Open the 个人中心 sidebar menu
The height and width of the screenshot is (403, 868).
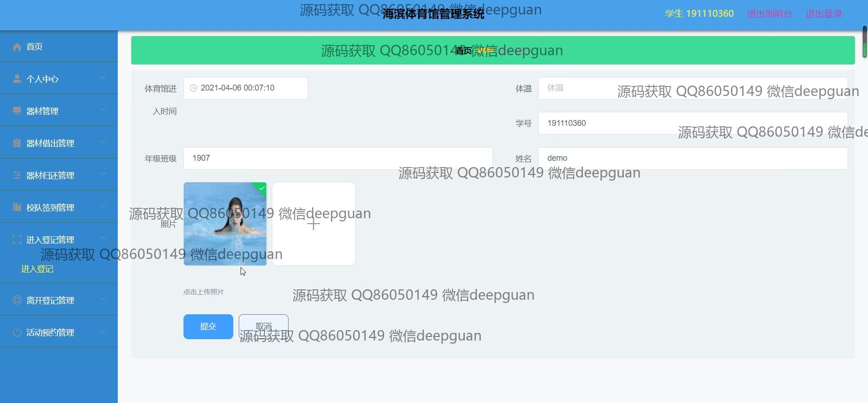click(x=59, y=79)
